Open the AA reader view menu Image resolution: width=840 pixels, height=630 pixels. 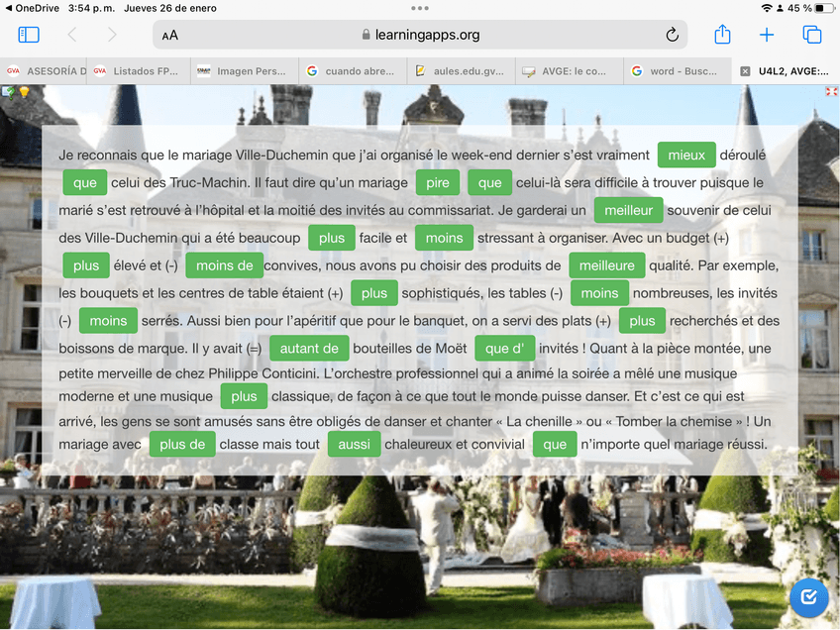point(170,35)
